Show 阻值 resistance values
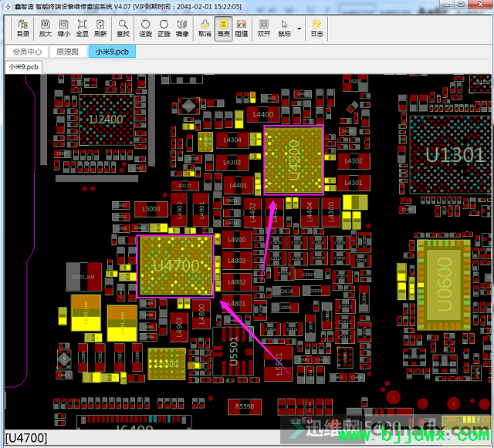Viewport: 494px width, 448px height. 242,29
